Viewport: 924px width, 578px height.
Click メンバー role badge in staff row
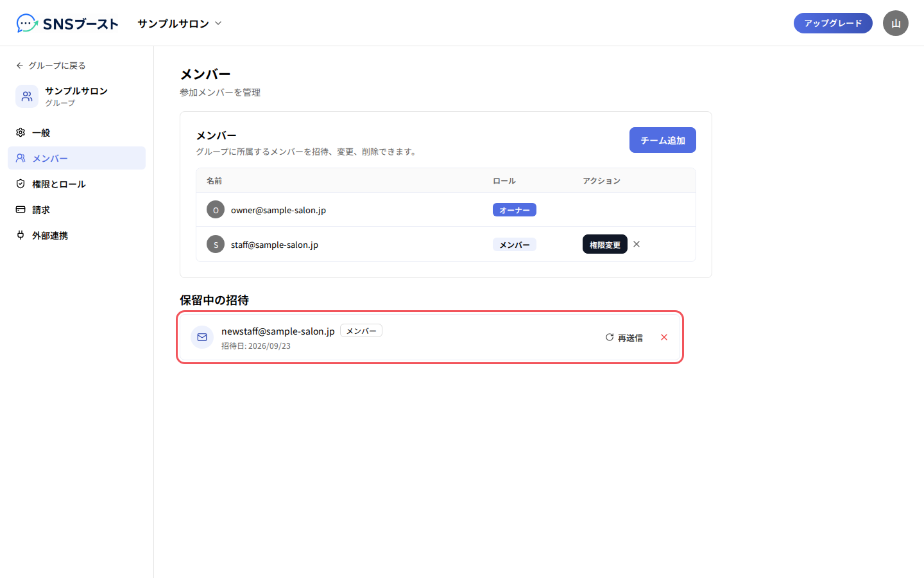(x=515, y=245)
